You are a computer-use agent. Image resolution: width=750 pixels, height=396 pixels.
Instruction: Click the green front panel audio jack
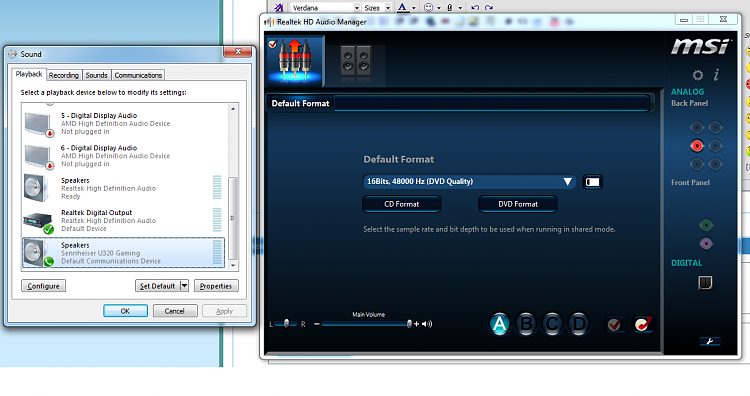click(706, 225)
